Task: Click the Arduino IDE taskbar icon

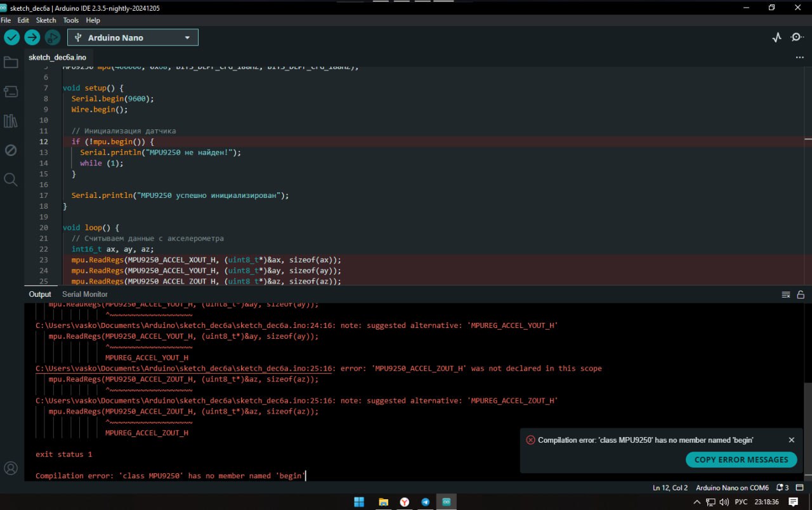Action: coord(446,502)
